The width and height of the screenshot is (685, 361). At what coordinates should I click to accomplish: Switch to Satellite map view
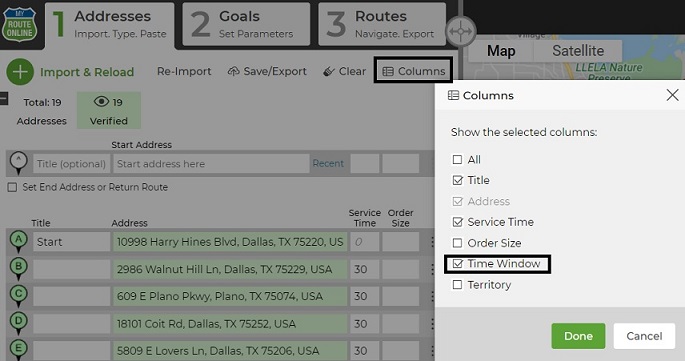[x=578, y=51]
